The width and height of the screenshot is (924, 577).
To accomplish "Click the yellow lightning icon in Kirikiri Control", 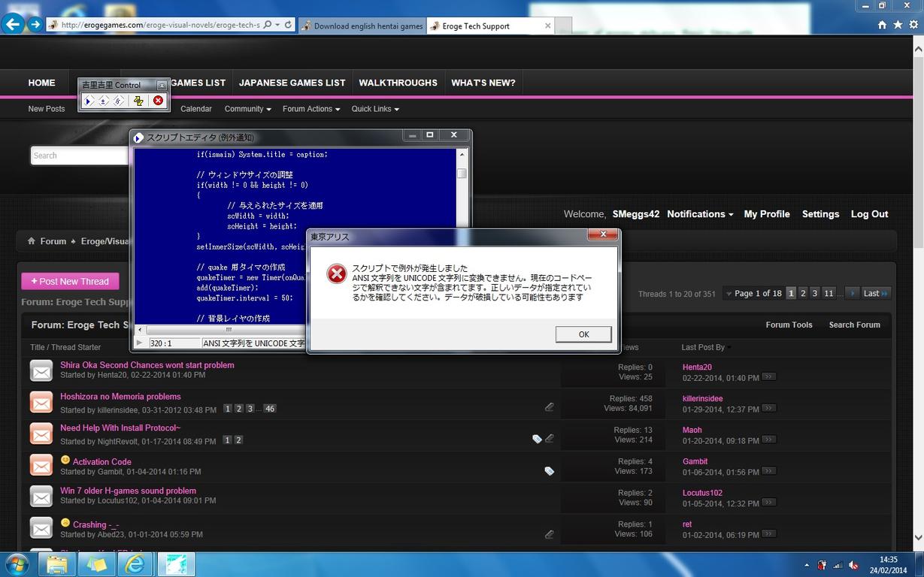I will coord(138,101).
